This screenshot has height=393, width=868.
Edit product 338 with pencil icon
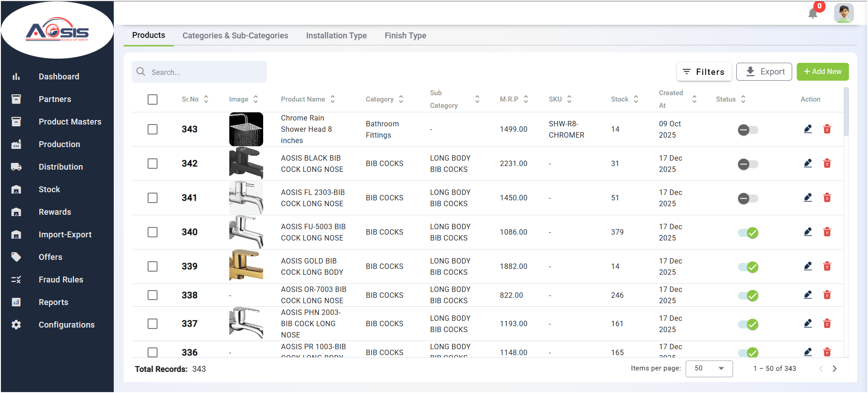click(808, 295)
